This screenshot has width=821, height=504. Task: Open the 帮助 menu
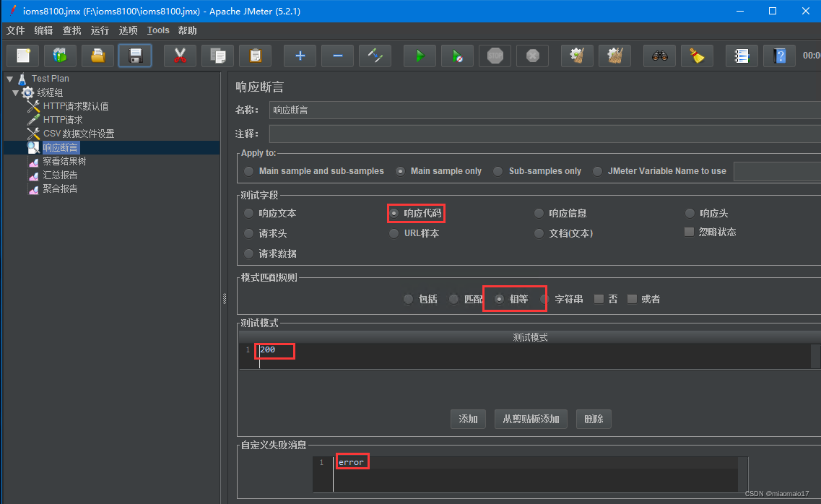click(x=188, y=30)
